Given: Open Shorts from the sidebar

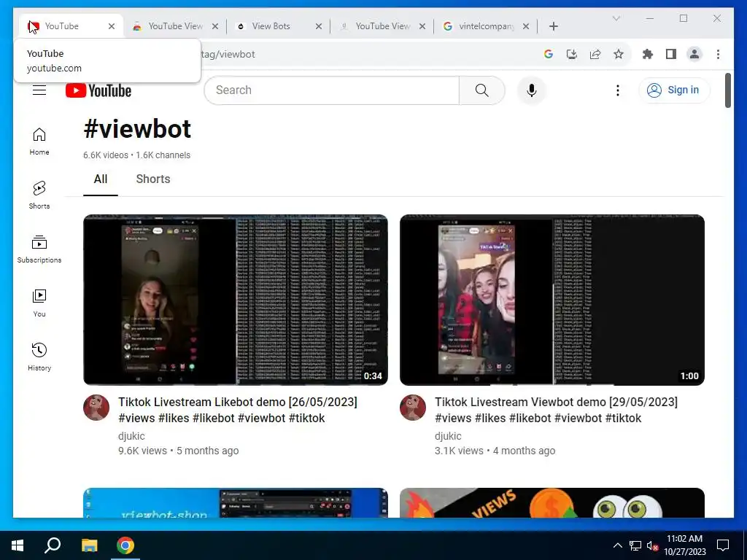Looking at the screenshot, I should (x=39, y=195).
